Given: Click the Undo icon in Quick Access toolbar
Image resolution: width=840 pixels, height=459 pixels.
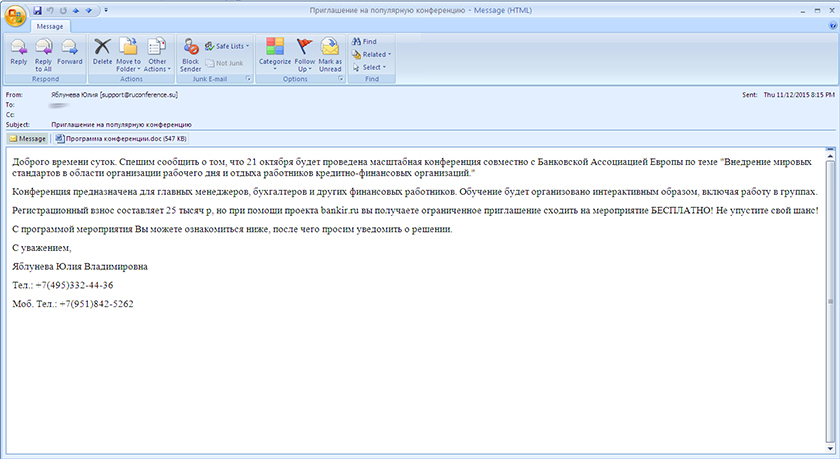Looking at the screenshot, I should coord(50,10).
